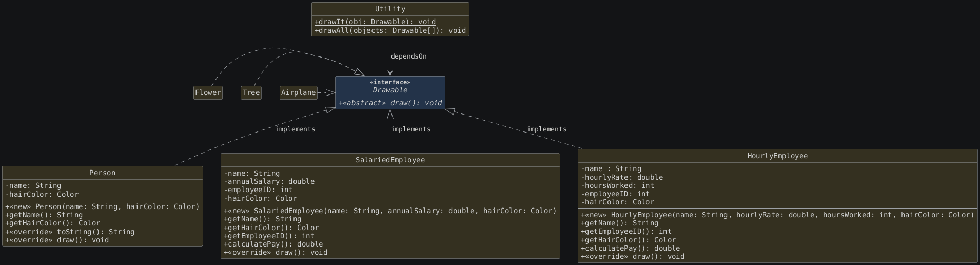Click Person's getName(): String method
980x265 pixels.
(44, 215)
